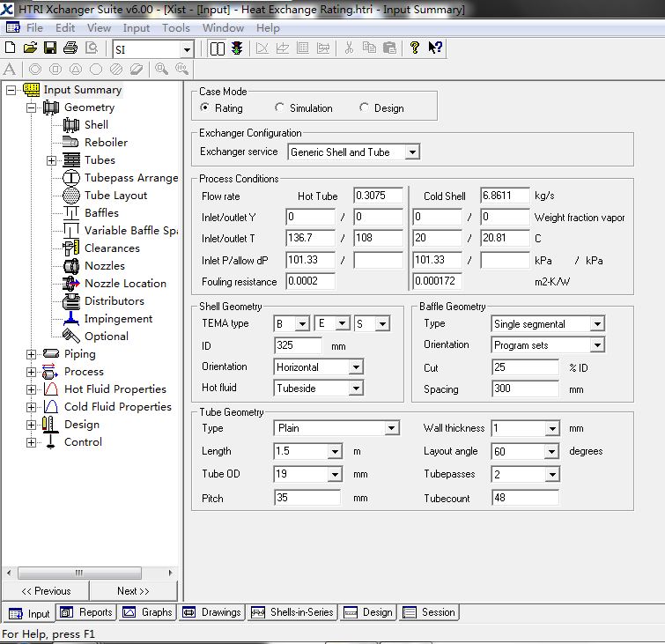This screenshot has width=665, height=644.
Task: Click the text annotation A icon
Action: pos(10,69)
